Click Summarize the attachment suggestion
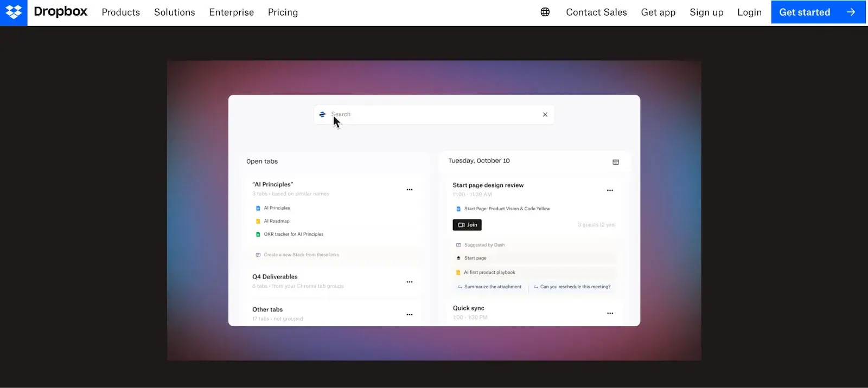 point(489,287)
